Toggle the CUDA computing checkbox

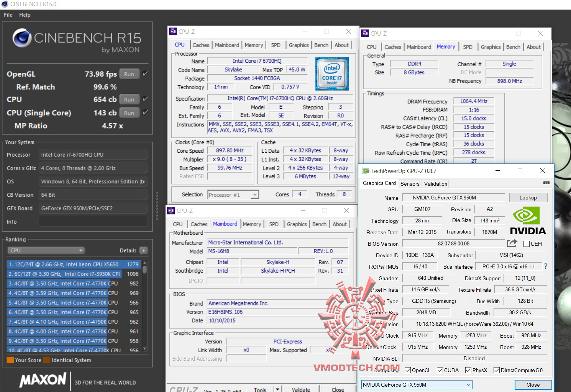pos(441,370)
